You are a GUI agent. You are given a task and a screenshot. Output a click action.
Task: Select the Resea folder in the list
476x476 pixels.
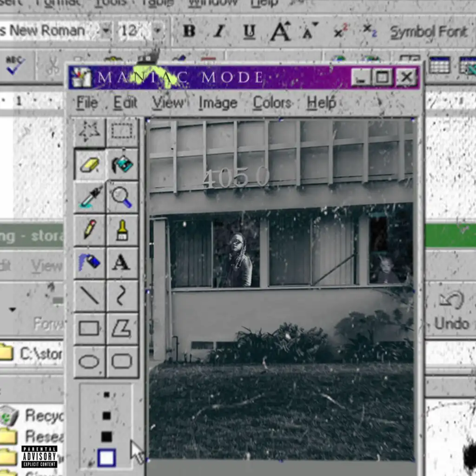coord(32,436)
